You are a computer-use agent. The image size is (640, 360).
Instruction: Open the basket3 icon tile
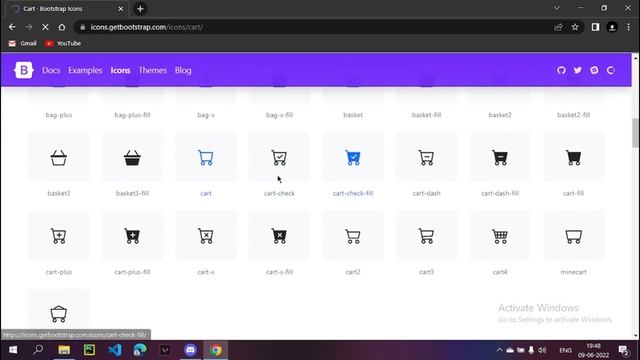[59, 157]
